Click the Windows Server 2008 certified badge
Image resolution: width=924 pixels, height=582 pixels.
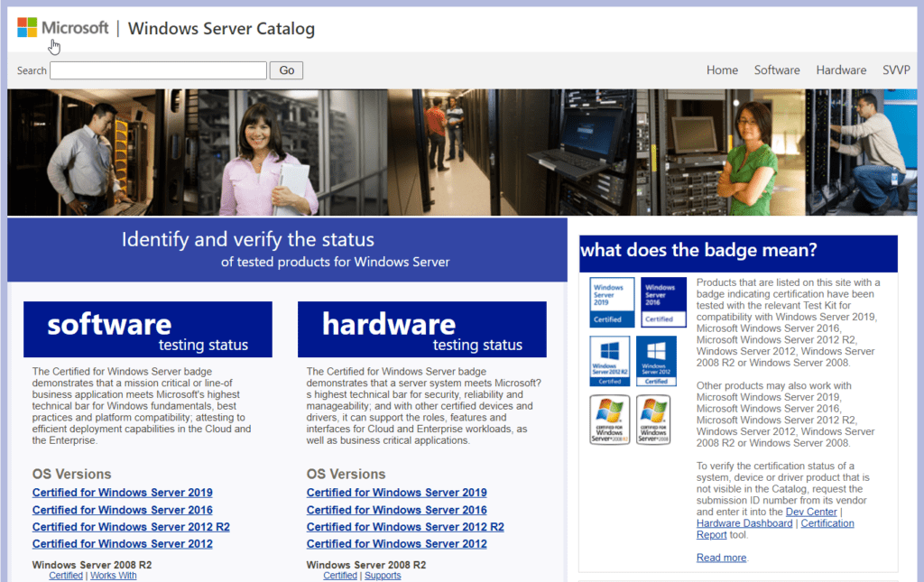[653, 420]
